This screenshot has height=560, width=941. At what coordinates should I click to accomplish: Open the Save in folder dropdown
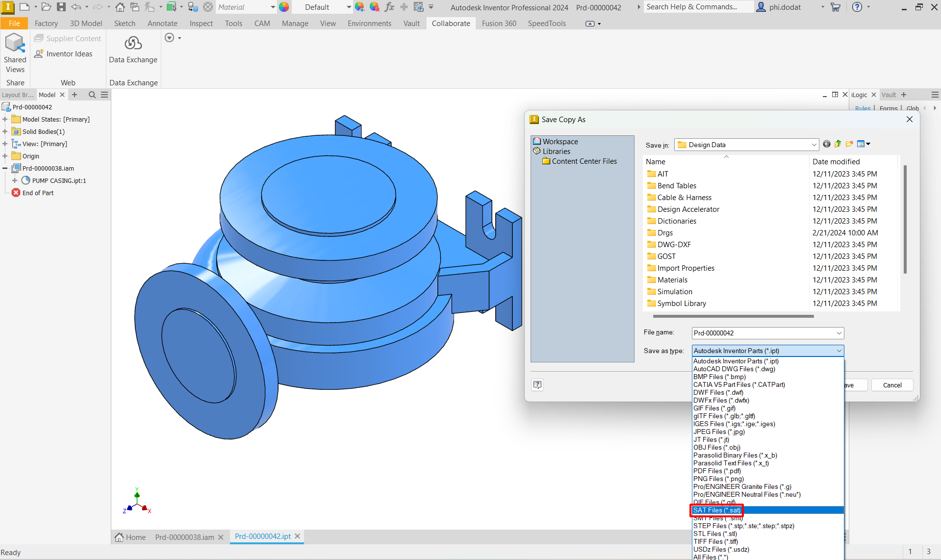(x=814, y=145)
